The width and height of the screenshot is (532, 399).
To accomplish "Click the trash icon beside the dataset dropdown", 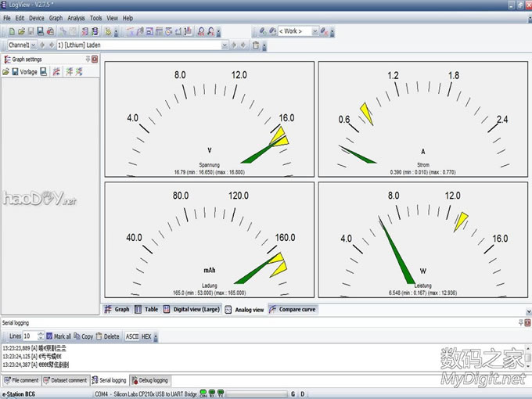I will tap(256, 45).
